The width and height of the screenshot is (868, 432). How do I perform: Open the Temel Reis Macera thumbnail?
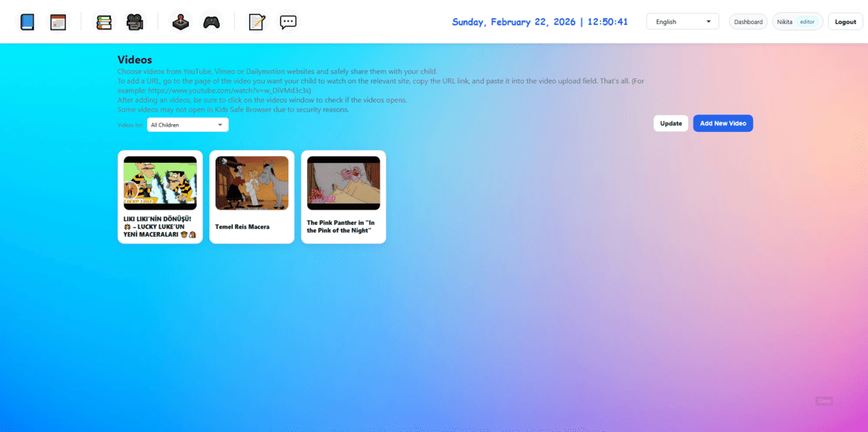[252, 183]
